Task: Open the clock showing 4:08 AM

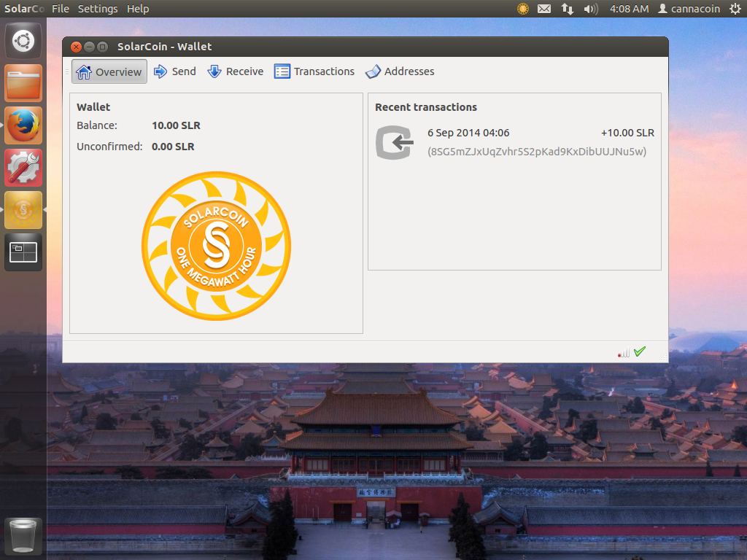Action: [x=629, y=9]
